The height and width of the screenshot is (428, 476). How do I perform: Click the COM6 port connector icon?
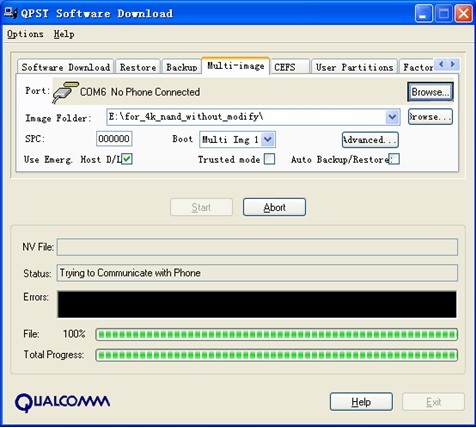[66, 92]
